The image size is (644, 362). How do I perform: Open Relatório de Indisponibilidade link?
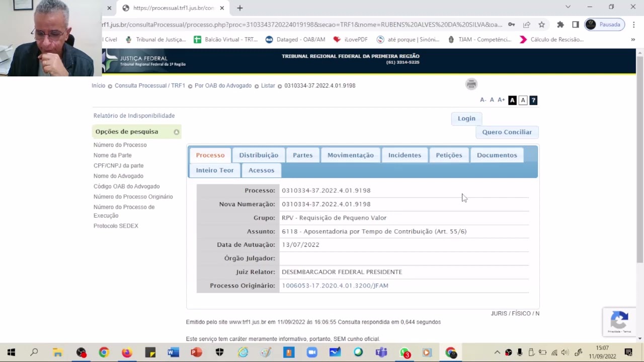(134, 116)
